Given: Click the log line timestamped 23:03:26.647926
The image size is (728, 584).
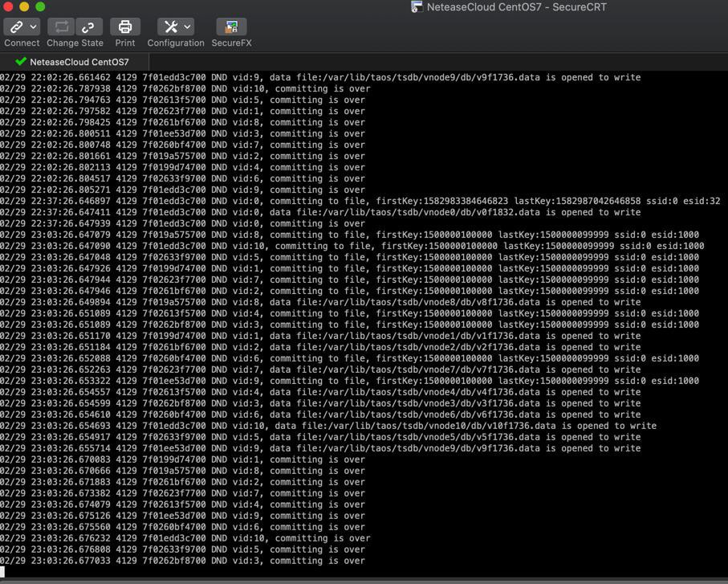Looking at the screenshot, I should click(x=350, y=268).
